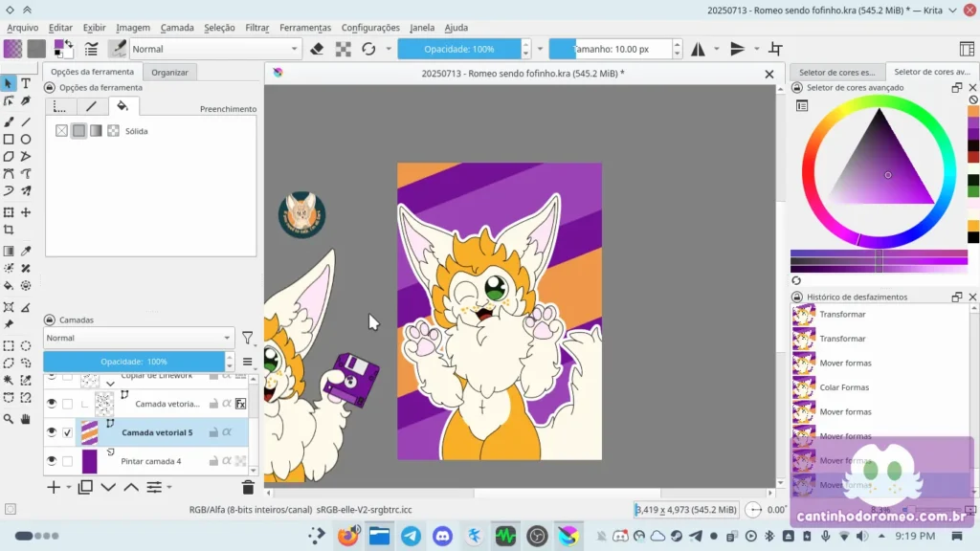Check the Pintar camada 4 checkbox
This screenshot has width=980, height=551.
[x=68, y=461]
